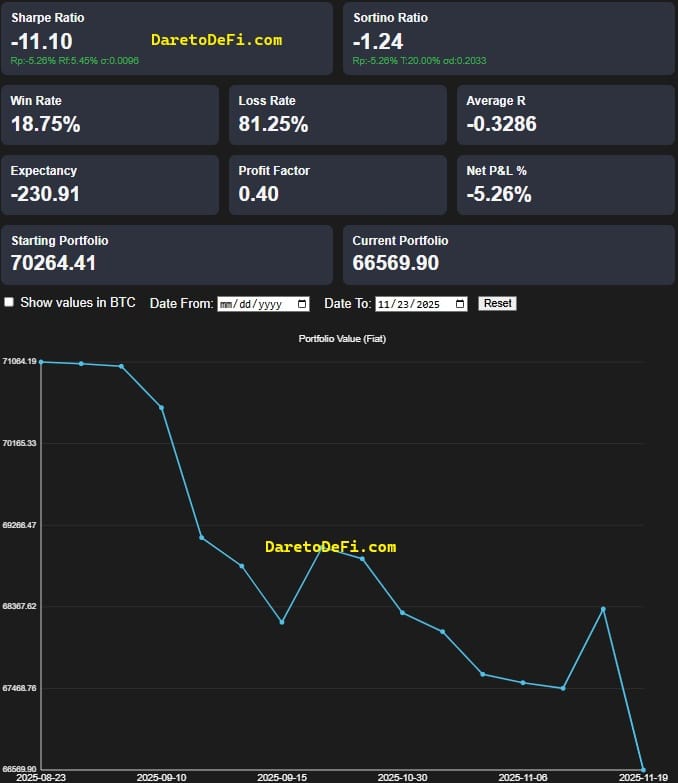Viewport: 678px width, 783px height.
Task: Click the Sortino Ratio green details line
Action: (419, 60)
